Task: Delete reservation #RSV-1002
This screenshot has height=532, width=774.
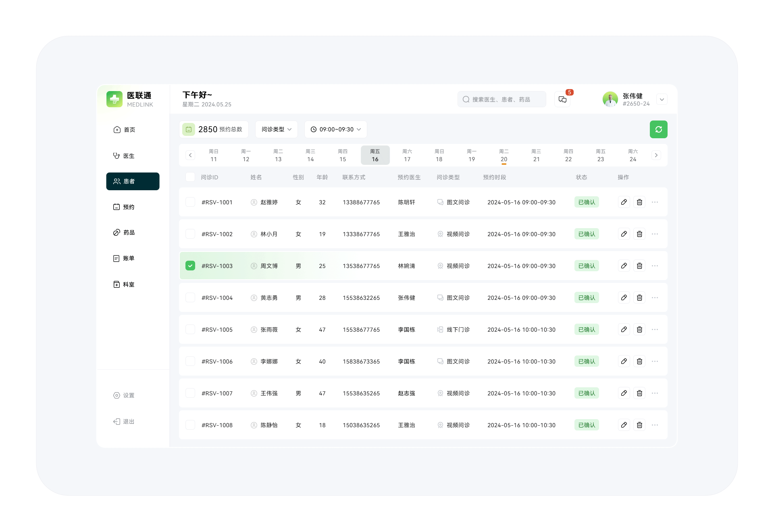Action: pos(639,234)
